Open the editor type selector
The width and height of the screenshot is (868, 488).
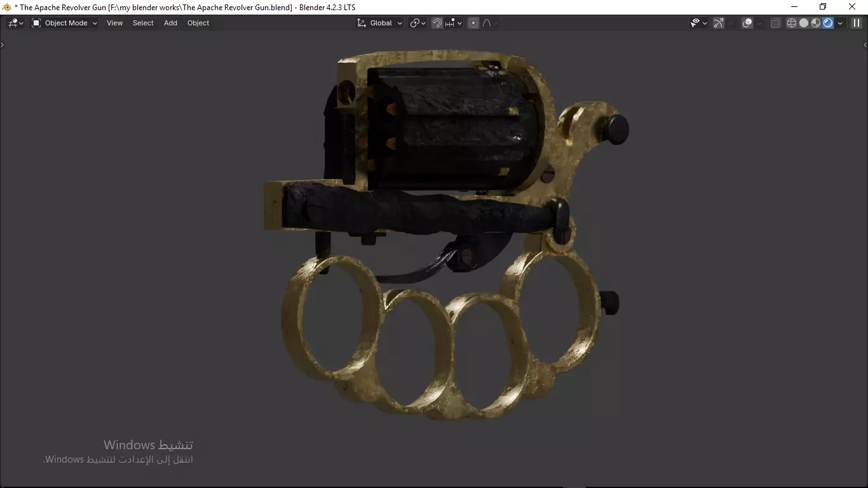tap(15, 23)
